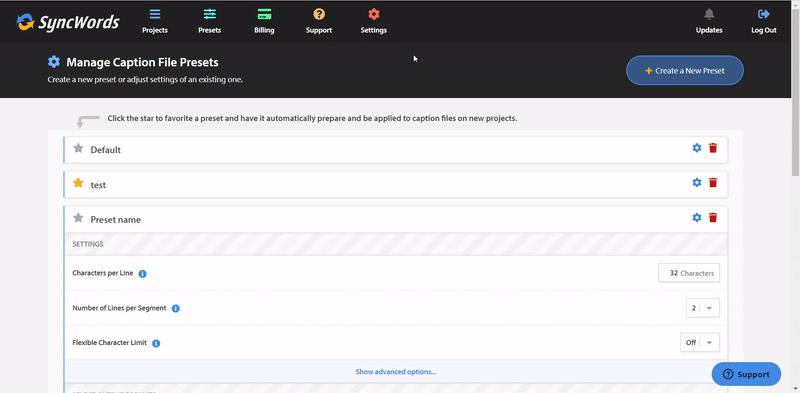Delete the Preset name preset

(x=713, y=217)
